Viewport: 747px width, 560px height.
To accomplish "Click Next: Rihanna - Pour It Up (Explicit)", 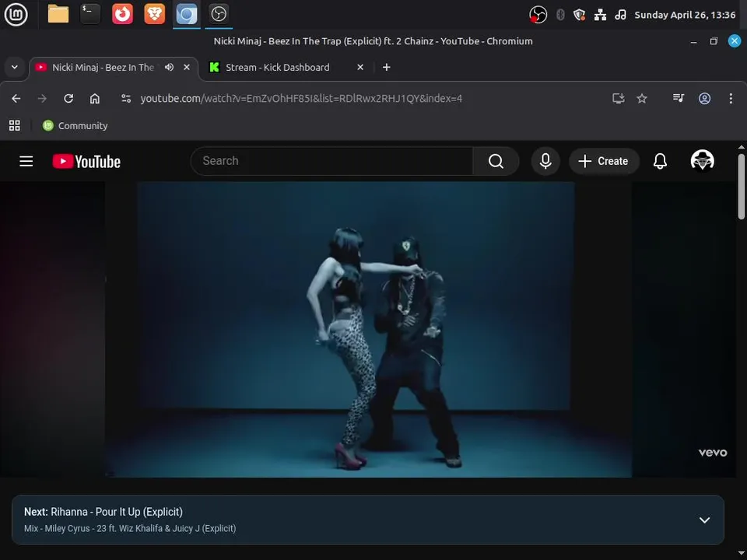I will 103,512.
